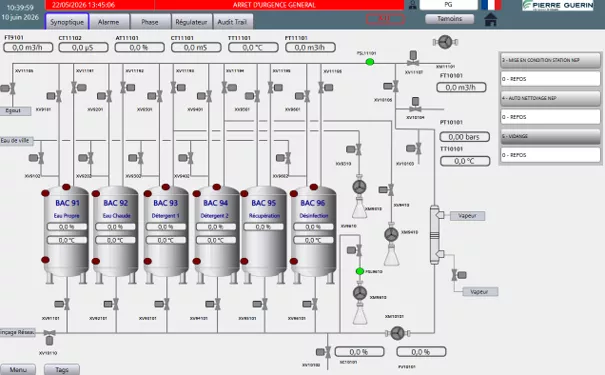
Task: Change language with French flag
Action: (491, 5)
